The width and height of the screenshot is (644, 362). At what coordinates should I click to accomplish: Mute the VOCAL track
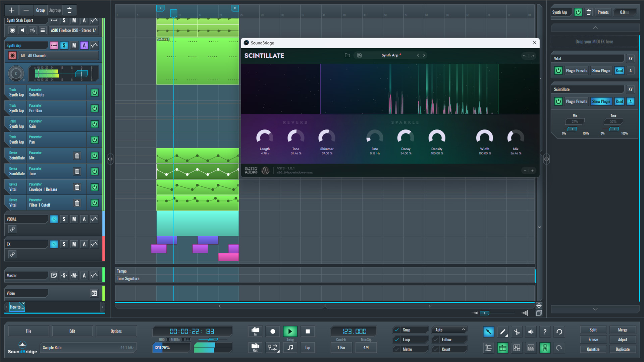pyautogui.click(x=74, y=219)
